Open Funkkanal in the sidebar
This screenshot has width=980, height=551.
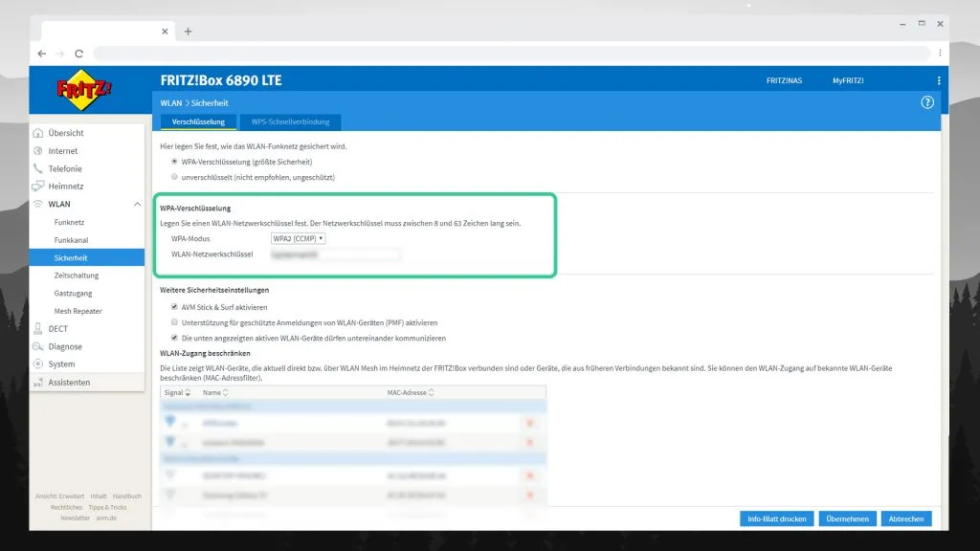(71, 240)
